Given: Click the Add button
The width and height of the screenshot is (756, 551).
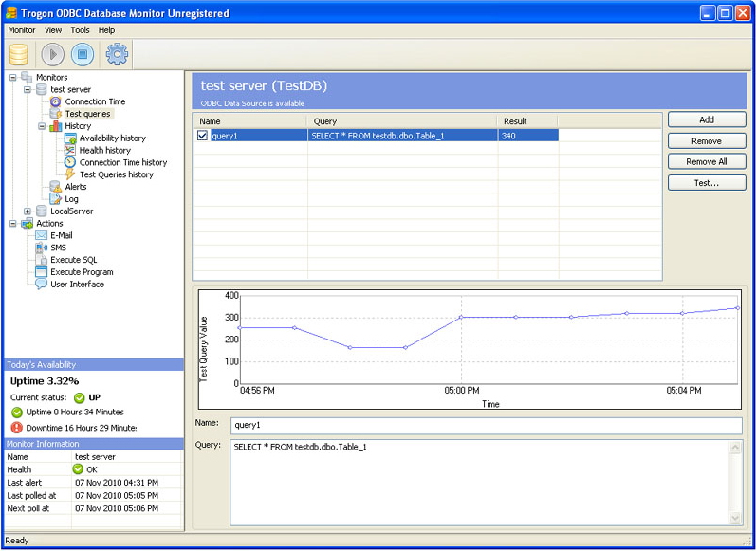Looking at the screenshot, I should tap(707, 120).
